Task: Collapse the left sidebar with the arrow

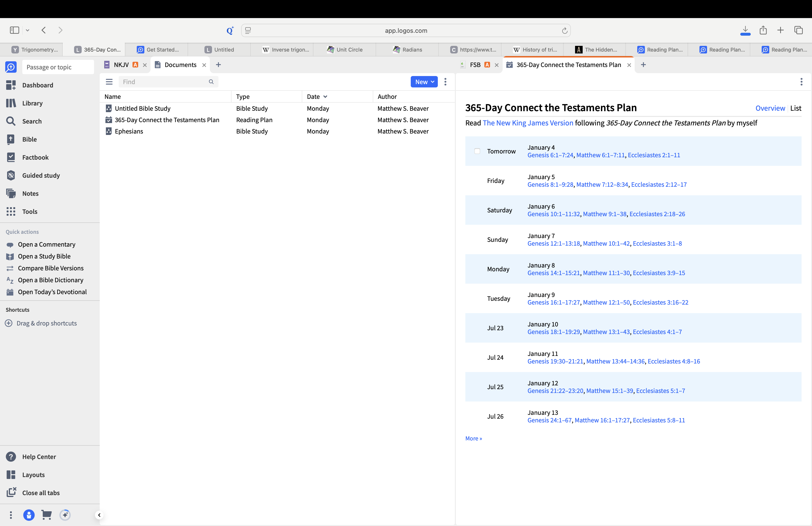Action: 99,515
